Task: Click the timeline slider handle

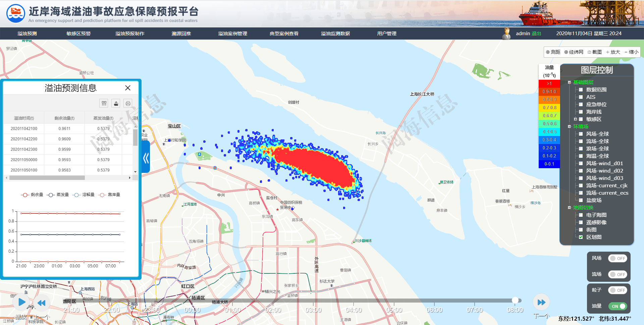Action: (515, 300)
